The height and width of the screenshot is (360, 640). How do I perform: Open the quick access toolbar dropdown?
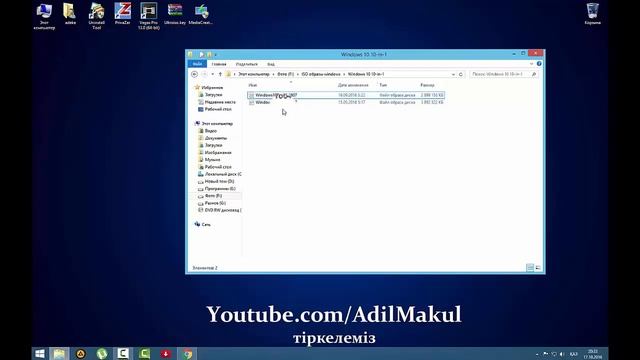[216, 54]
